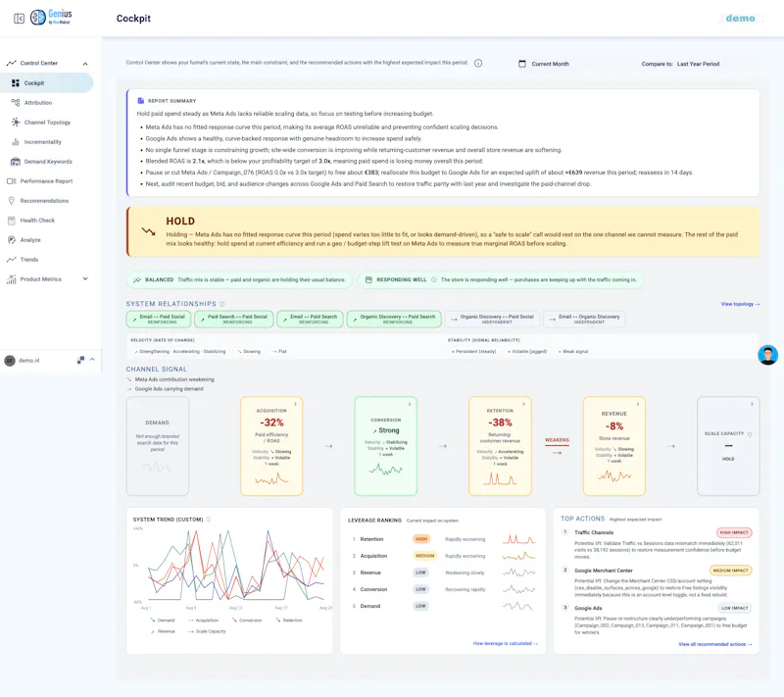Click the High Impact badge on Traffic Channels

coord(734,532)
